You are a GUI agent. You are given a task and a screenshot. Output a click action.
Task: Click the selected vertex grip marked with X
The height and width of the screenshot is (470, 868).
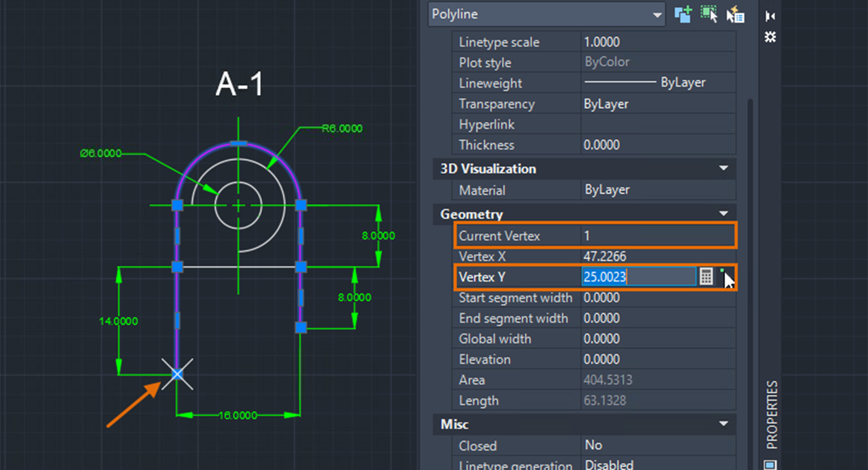177,374
